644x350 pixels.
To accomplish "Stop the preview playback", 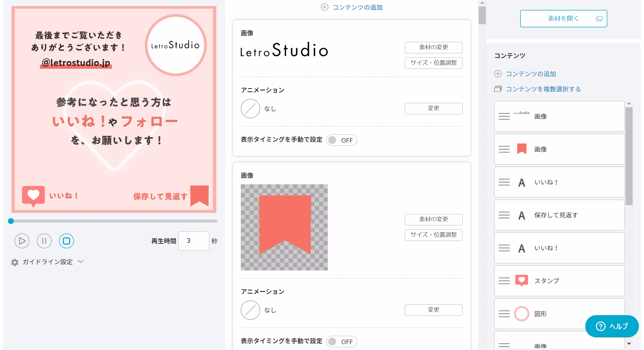I will (x=66, y=241).
